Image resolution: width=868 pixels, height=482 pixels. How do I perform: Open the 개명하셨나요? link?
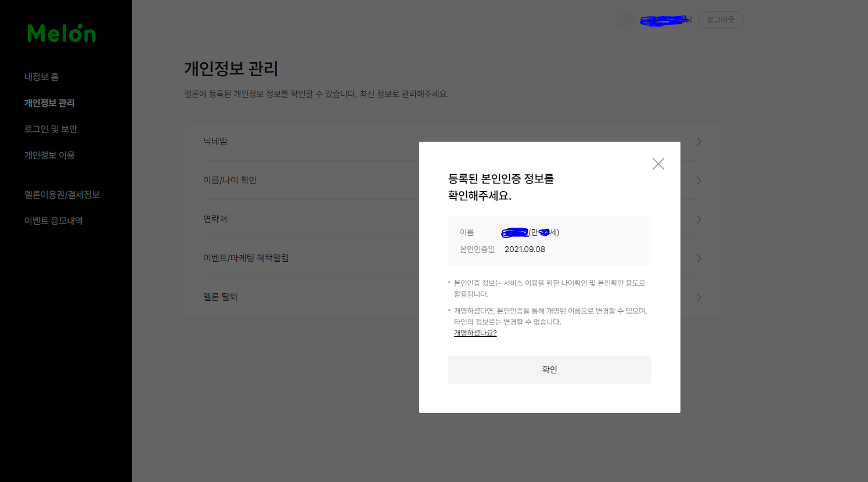coord(475,332)
